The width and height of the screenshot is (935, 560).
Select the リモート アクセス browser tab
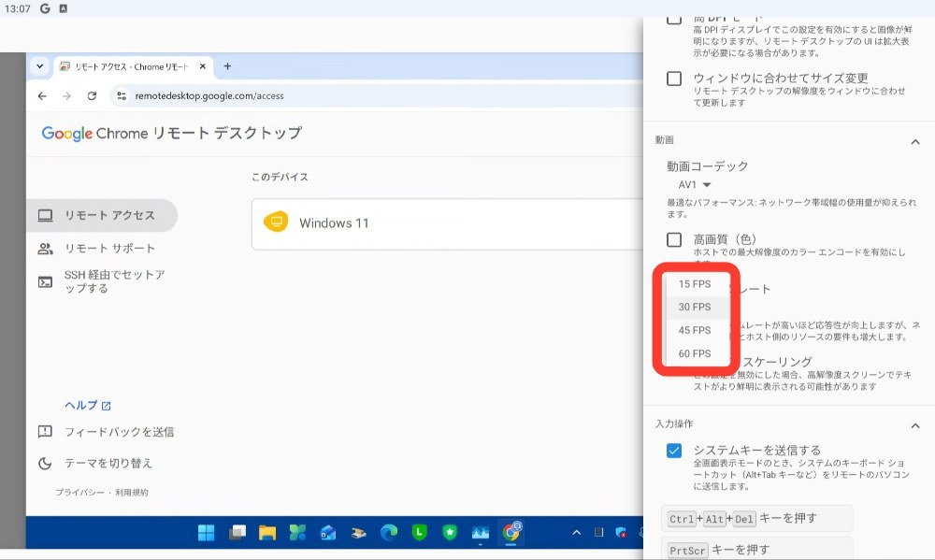(x=133, y=66)
